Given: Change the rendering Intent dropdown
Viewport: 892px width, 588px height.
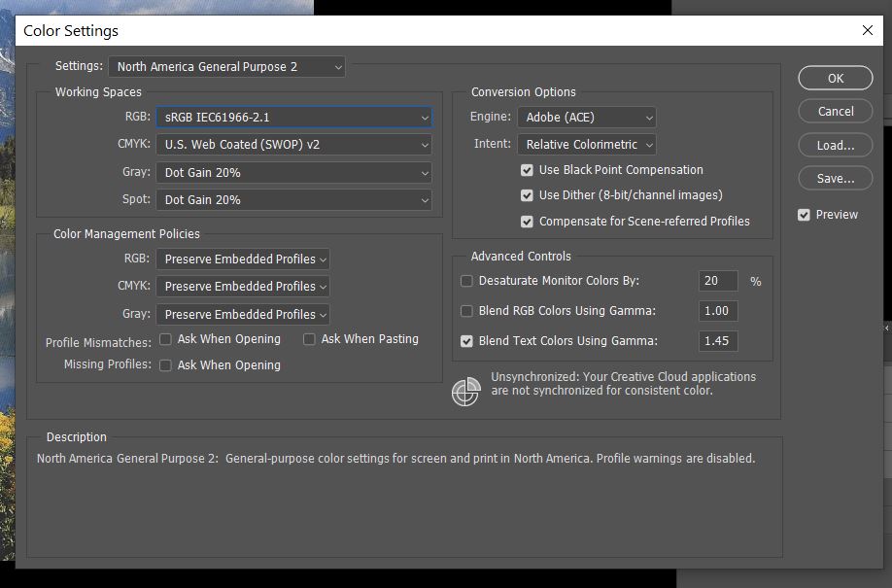Looking at the screenshot, I should (586, 143).
